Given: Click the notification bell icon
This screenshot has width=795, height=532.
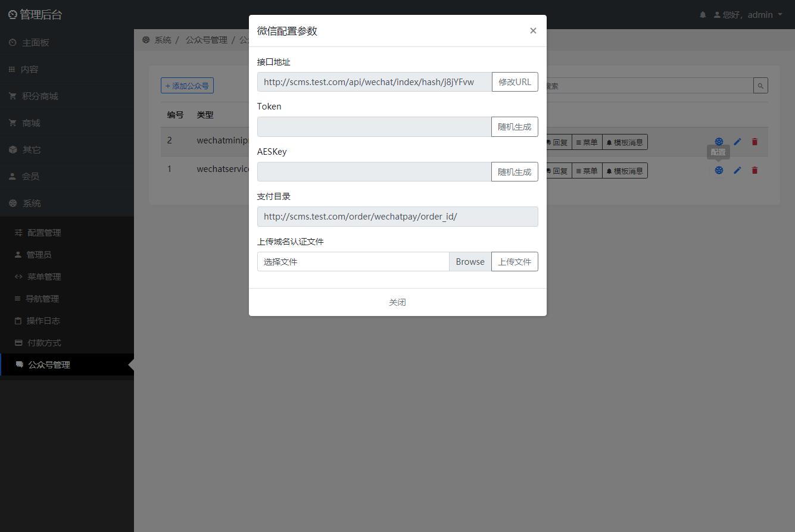Looking at the screenshot, I should [x=703, y=15].
